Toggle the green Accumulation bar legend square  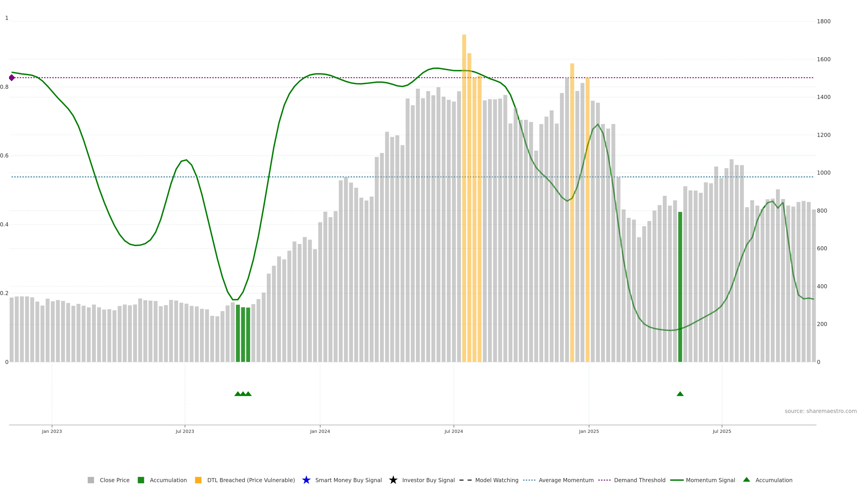[x=141, y=480]
